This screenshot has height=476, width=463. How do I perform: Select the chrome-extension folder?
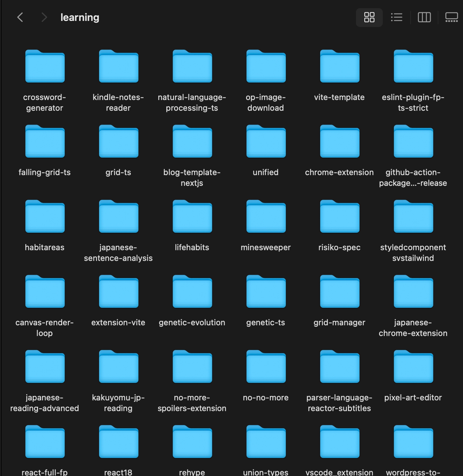(339, 142)
